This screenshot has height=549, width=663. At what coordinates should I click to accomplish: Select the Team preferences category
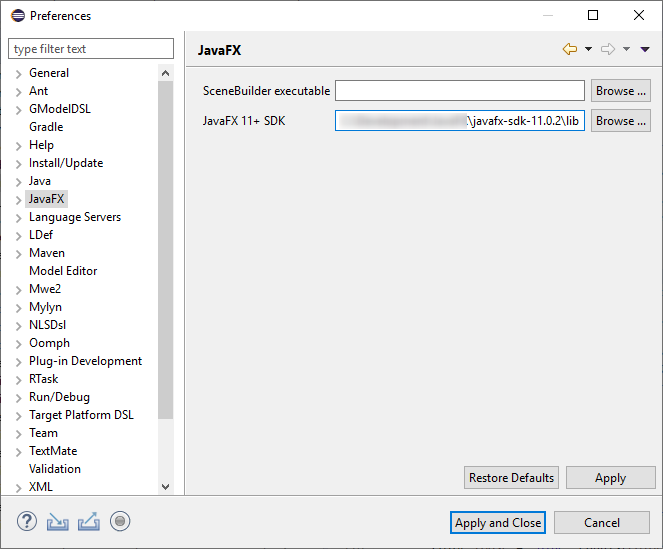coord(43,433)
